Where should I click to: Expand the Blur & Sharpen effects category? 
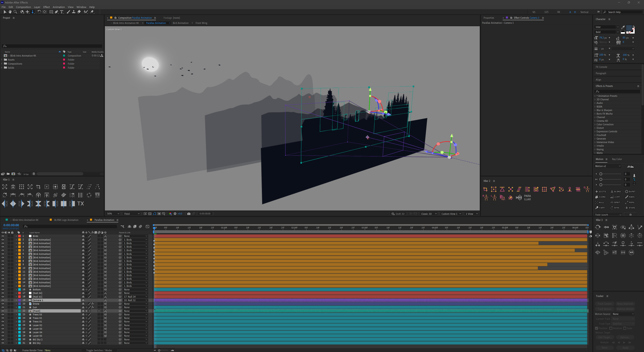595,110
